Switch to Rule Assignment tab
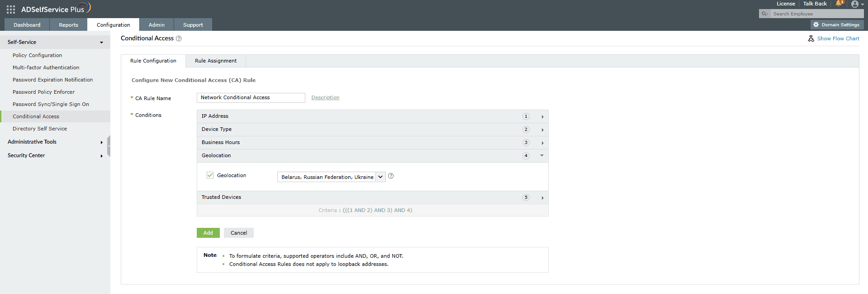Viewport: 868px width, 294px height. pos(216,61)
